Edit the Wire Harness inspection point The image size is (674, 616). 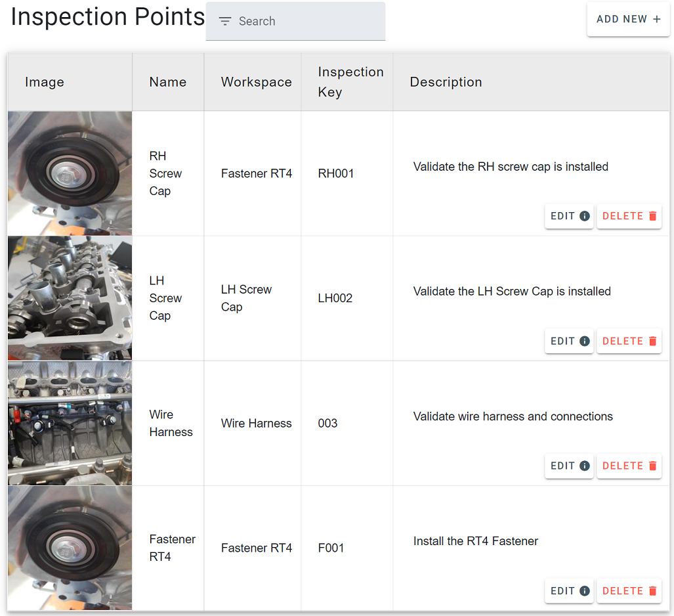(x=569, y=466)
